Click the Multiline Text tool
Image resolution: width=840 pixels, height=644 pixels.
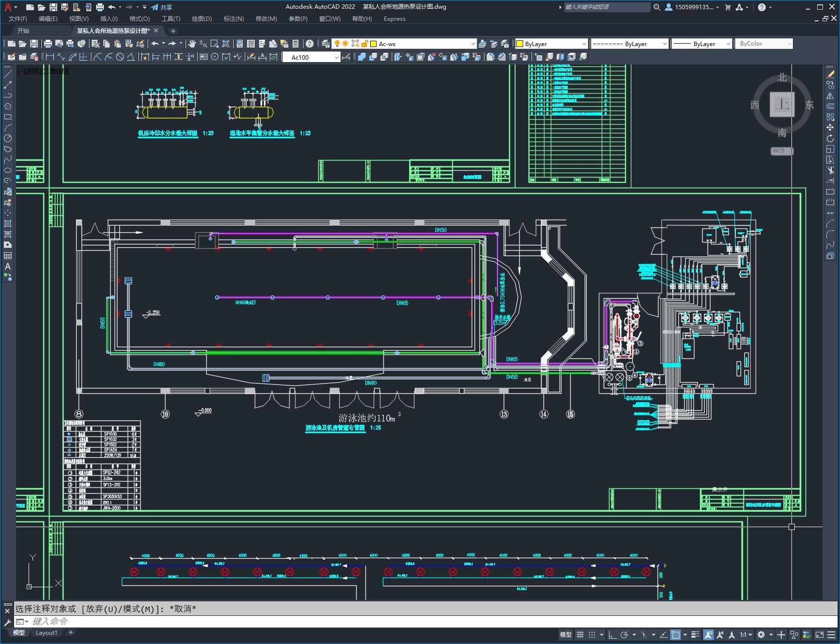[x=8, y=266]
